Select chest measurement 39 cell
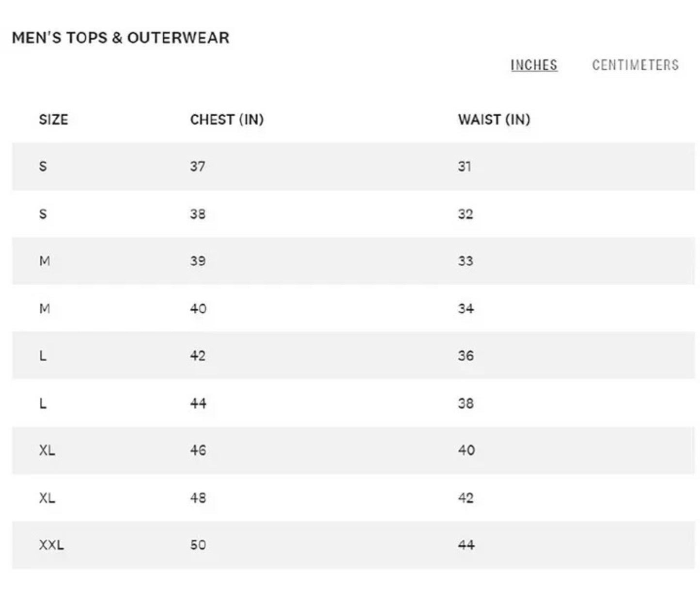 click(198, 261)
